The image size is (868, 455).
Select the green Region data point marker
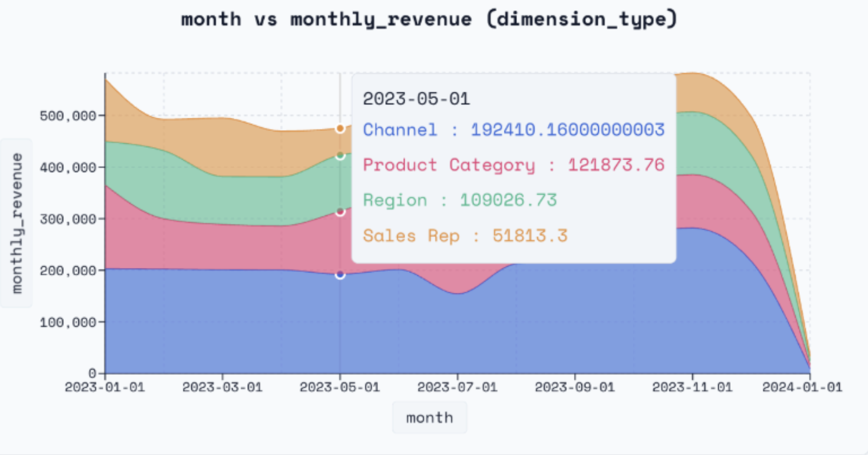coord(340,155)
